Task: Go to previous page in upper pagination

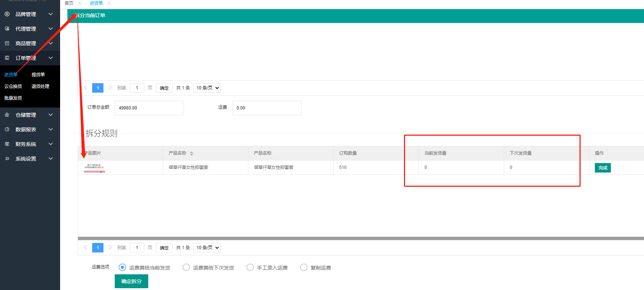Action: pyautogui.click(x=85, y=88)
